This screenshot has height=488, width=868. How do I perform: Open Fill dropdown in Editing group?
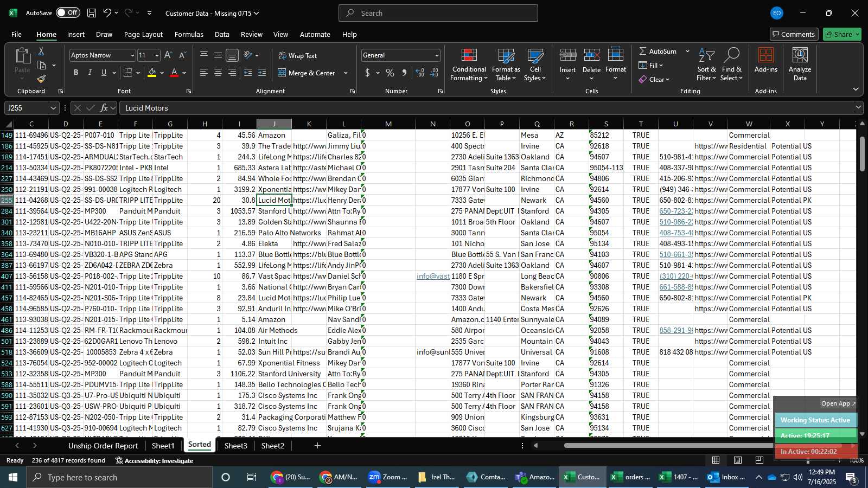pyautogui.click(x=651, y=65)
